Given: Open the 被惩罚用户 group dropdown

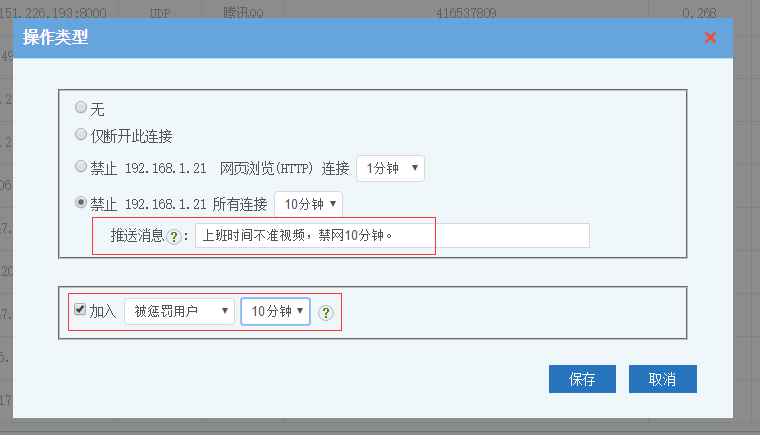Looking at the screenshot, I should pos(179,312).
